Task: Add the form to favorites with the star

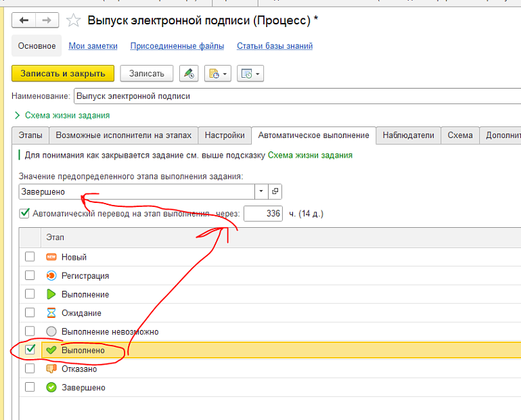Action: (x=74, y=21)
